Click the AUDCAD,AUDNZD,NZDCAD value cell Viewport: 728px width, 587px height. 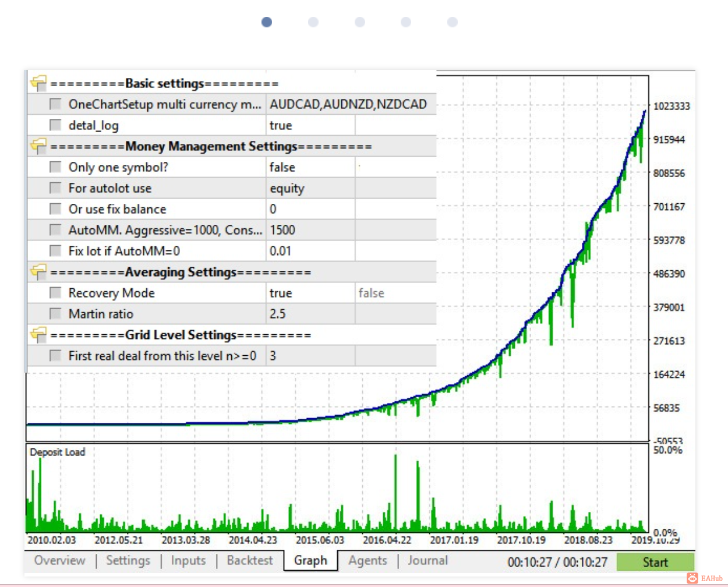(x=351, y=104)
